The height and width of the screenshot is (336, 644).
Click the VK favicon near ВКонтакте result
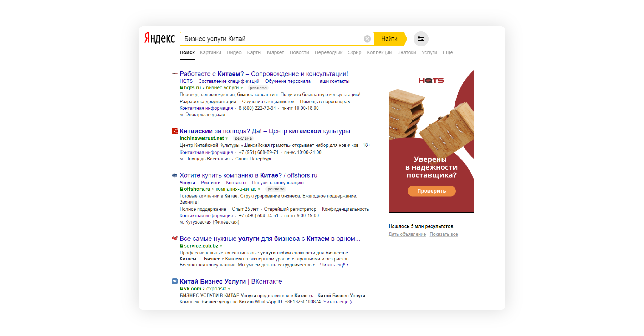tap(174, 281)
